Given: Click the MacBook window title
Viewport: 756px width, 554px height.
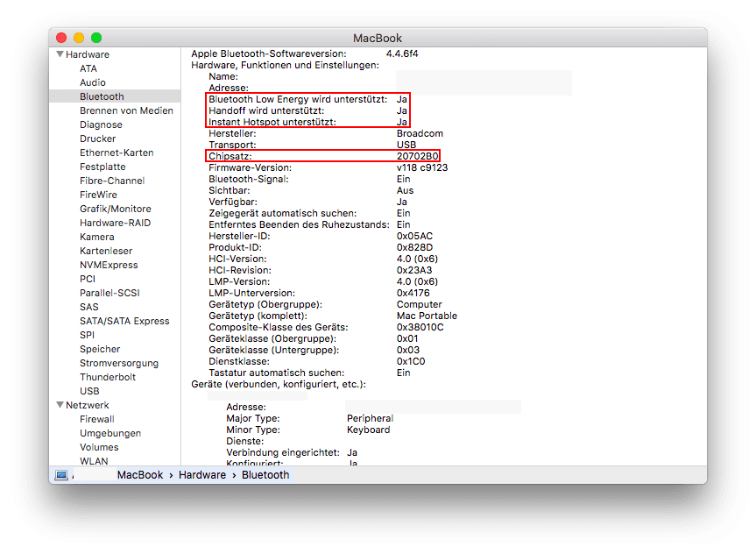Looking at the screenshot, I should pos(378,38).
